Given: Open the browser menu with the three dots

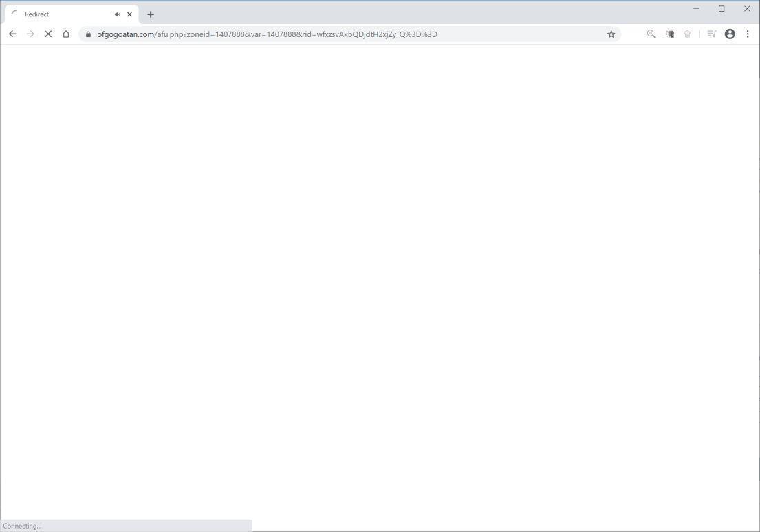Looking at the screenshot, I should pyautogui.click(x=748, y=34).
